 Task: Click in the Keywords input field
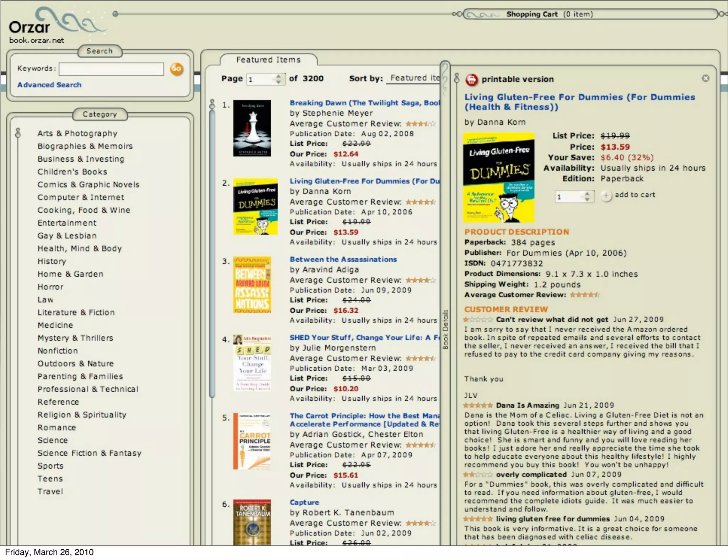tap(111, 69)
